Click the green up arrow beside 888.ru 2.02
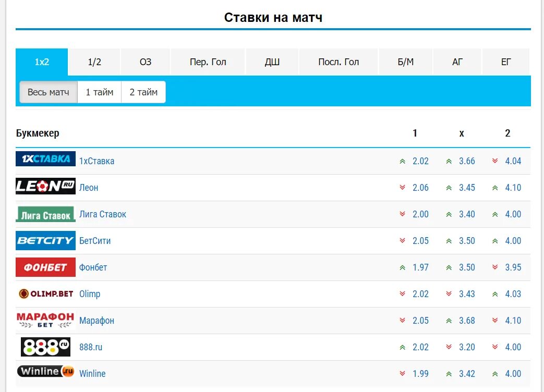 click(x=403, y=347)
